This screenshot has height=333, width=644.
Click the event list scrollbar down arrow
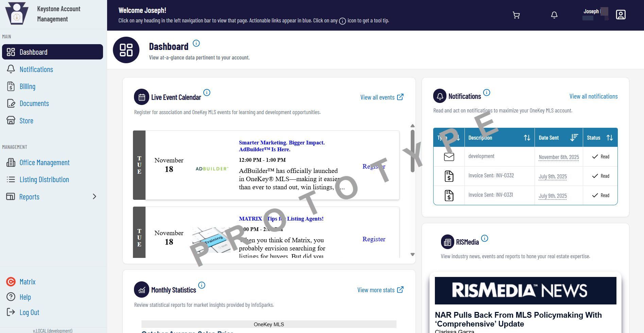click(412, 255)
